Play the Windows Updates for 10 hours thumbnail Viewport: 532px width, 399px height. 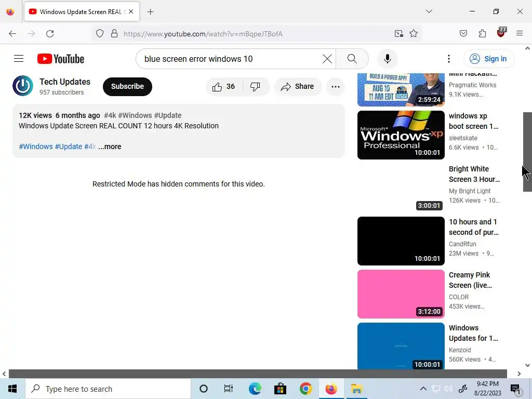[401, 345]
